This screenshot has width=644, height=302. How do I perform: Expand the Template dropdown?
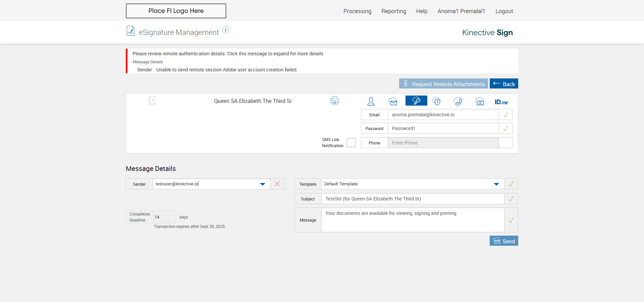[x=496, y=184]
